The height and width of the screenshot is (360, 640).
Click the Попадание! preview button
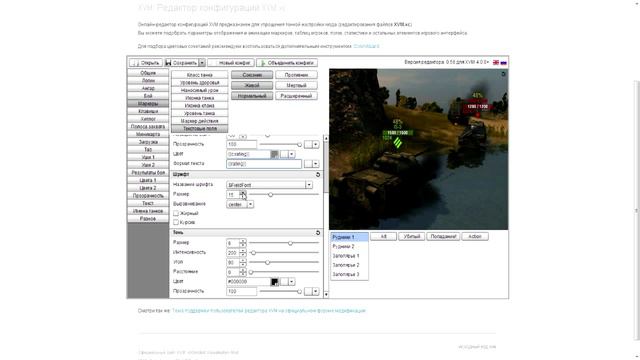pyautogui.click(x=443, y=237)
